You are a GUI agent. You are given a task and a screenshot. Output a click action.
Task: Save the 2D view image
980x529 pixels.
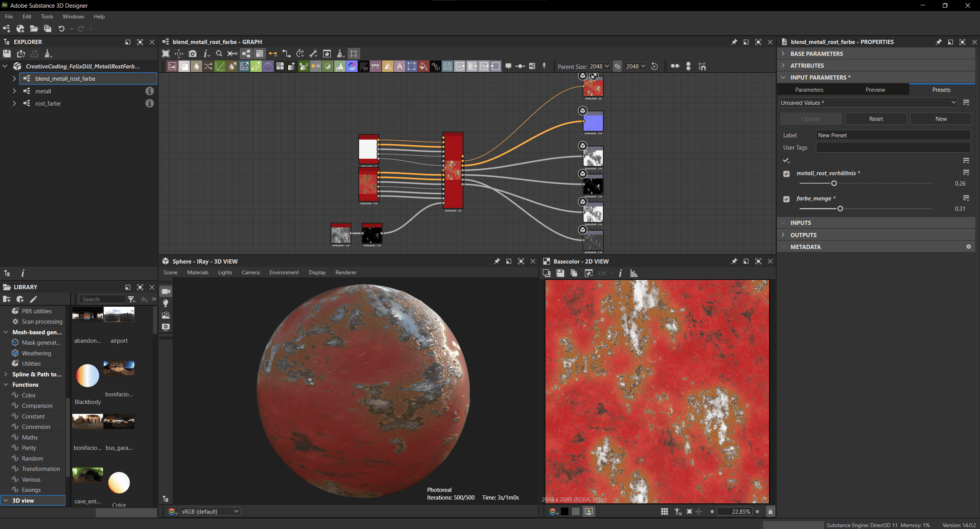[x=560, y=273]
